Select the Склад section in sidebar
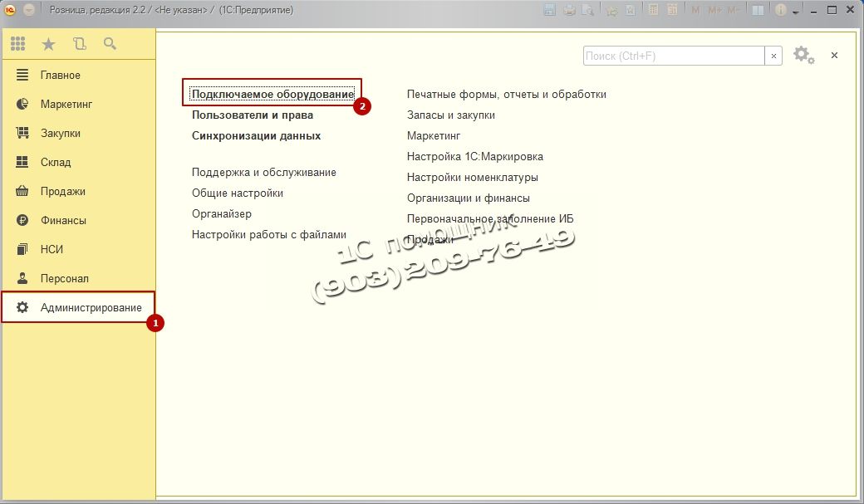The width and height of the screenshot is (864, 504). tap(56, 163)
